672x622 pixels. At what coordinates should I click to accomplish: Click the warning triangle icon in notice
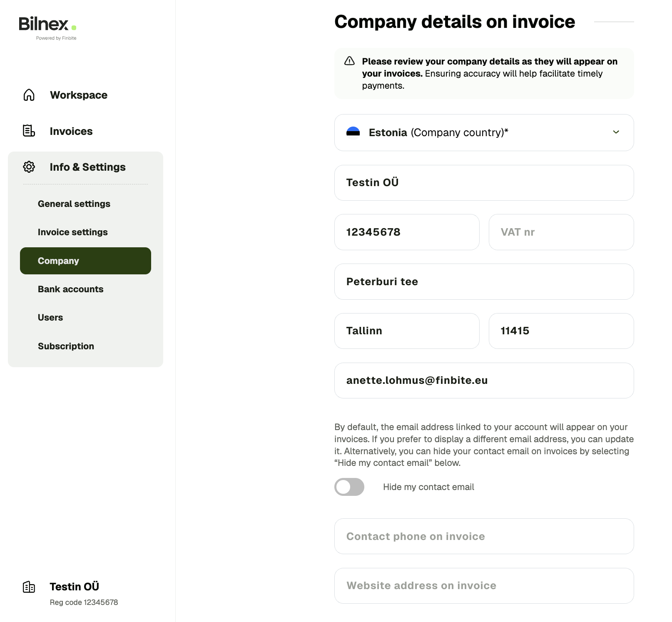[350, 61]
